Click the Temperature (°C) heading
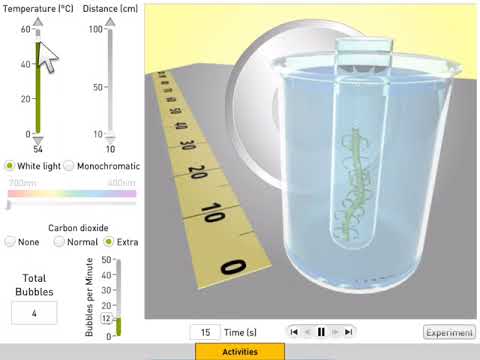The image size is (480, 360). [38, 9]
